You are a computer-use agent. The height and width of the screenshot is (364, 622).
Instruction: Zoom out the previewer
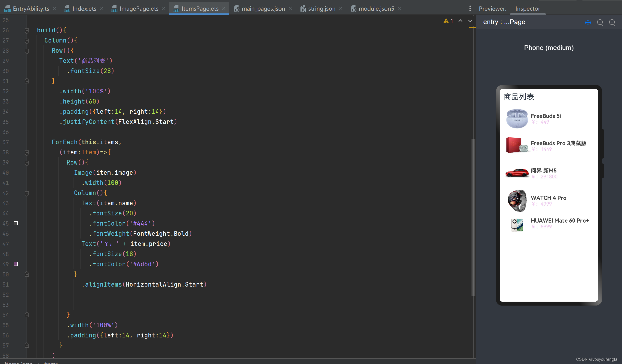coord(600,22)
